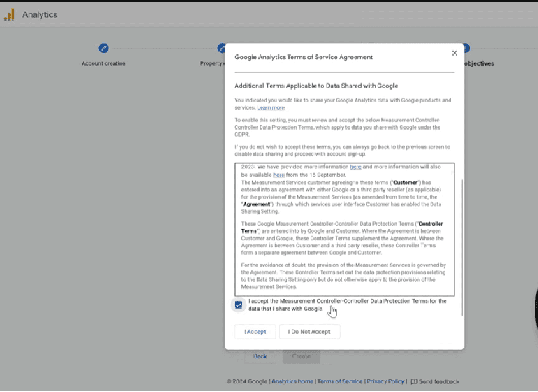
Task: Click the I Do Not Accept button
Action: click(309, 331)
